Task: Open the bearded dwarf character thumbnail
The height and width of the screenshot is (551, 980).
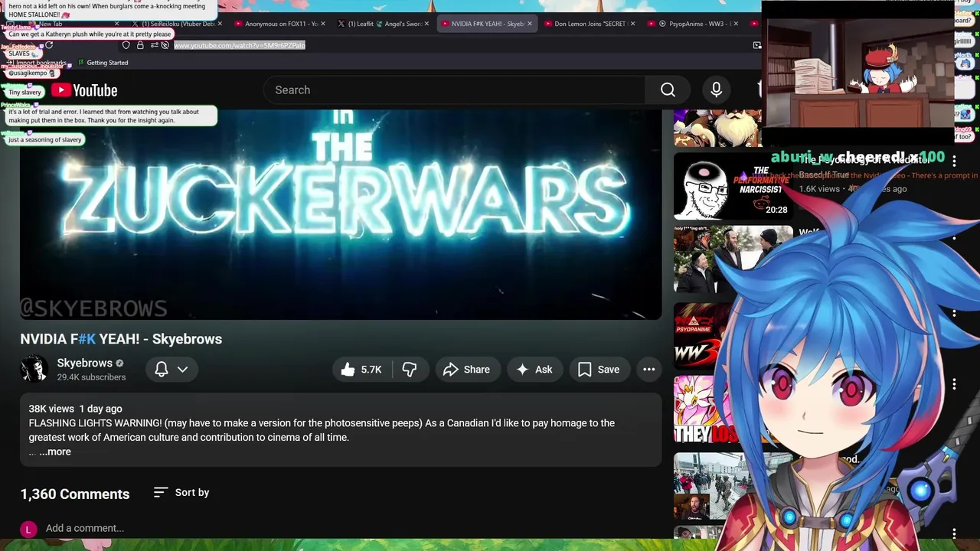Action: (717, 128)
